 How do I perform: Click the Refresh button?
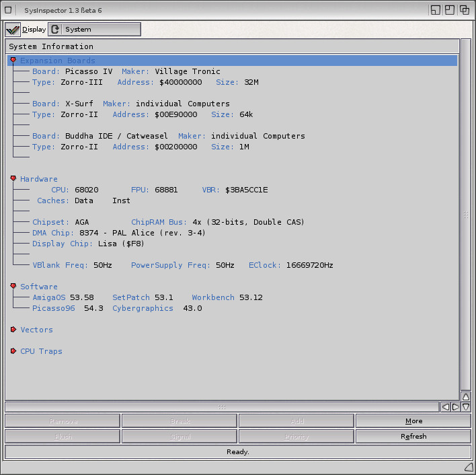point(413,437)
